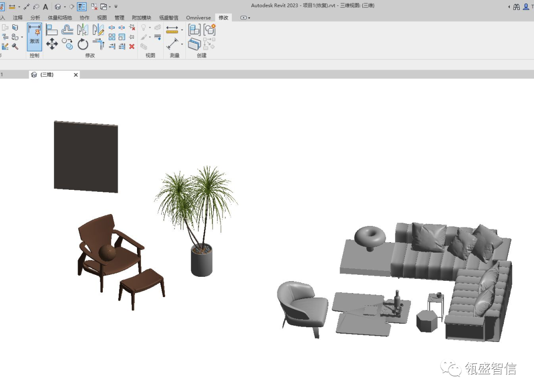Select Trim/Extend to Corner tool
This screenshot has height=392, width=534.
tap(98, 44)
